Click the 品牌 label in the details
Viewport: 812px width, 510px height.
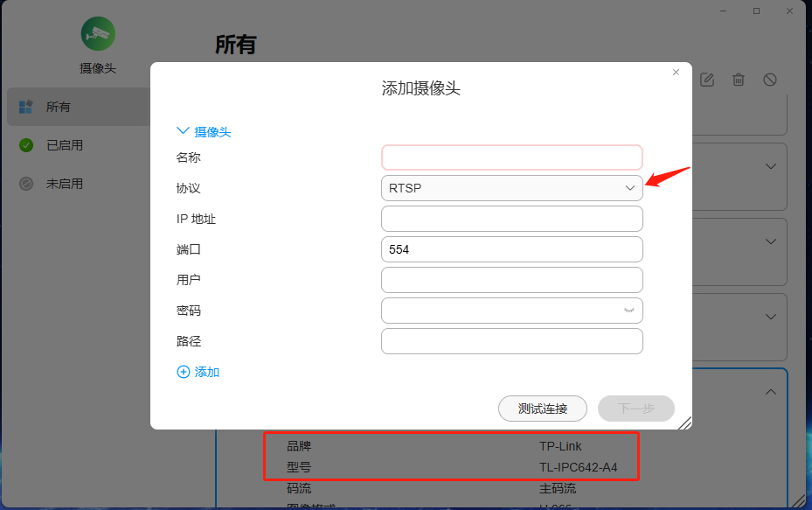pyautogui.click(x=299, y=446)
